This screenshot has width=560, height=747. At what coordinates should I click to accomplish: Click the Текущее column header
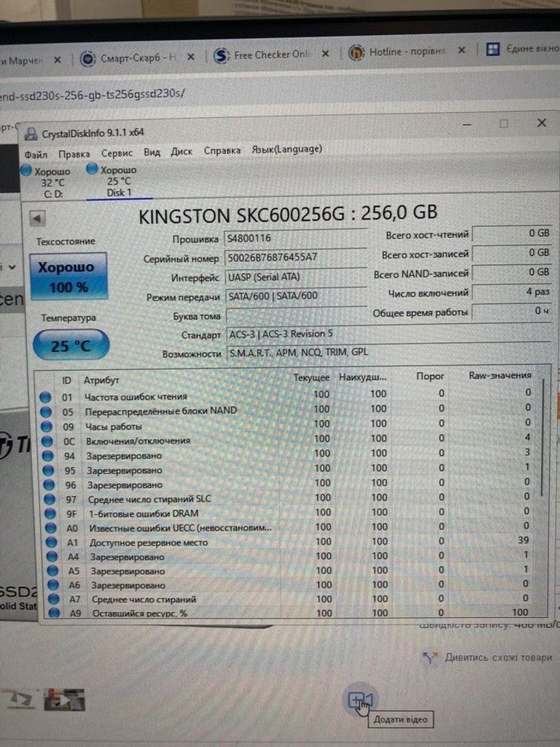point(311,378)
